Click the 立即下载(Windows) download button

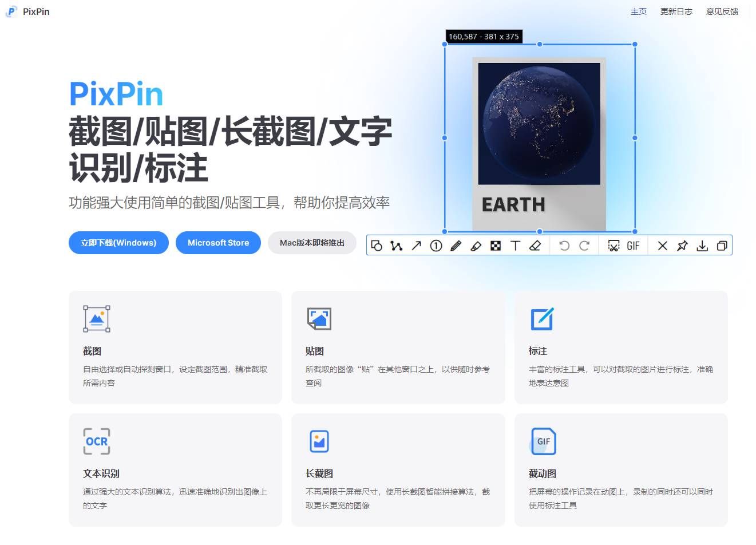pos(118,243)
